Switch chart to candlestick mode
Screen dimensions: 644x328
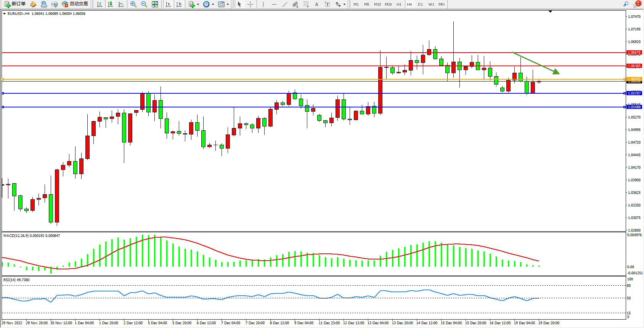click(110, 4)
